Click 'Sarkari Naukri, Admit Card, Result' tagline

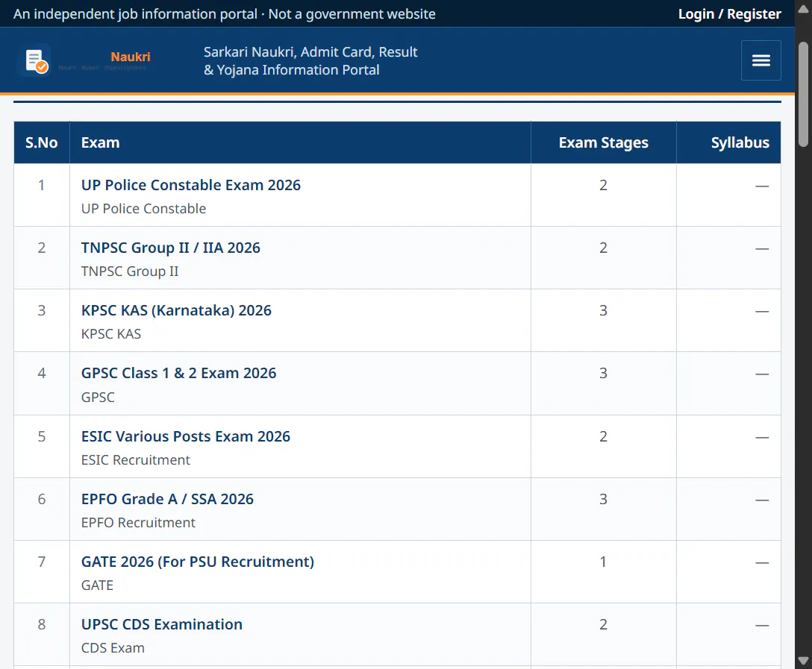pyautogui.click(x=310, y=52)
